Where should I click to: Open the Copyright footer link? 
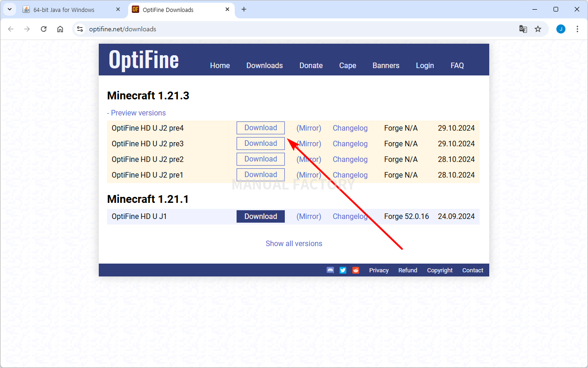click(440, 270)
